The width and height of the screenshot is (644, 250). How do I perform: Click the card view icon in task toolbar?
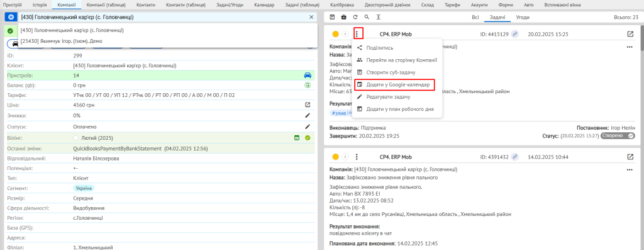coord(332,17)
